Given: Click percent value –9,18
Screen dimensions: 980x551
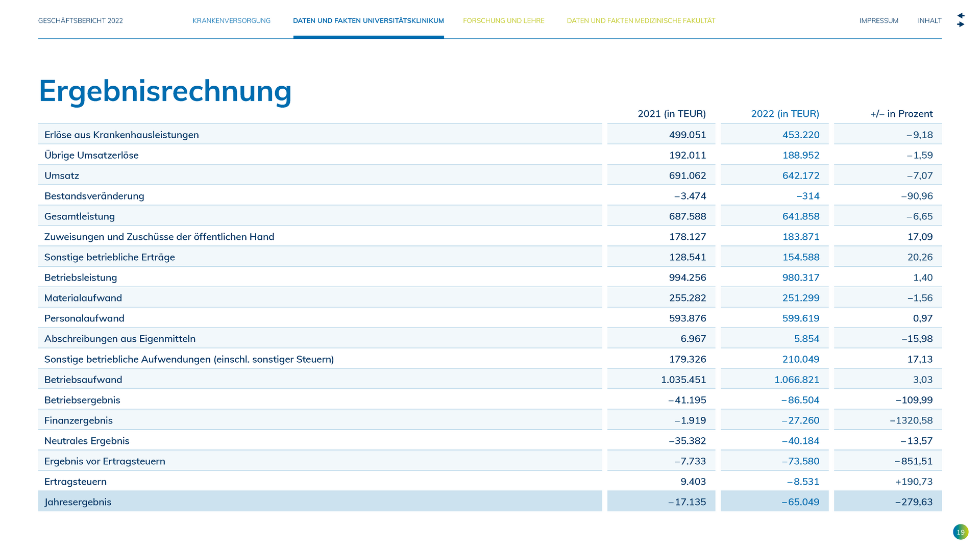Looking at the screenshot, I should tap(920, 135).
